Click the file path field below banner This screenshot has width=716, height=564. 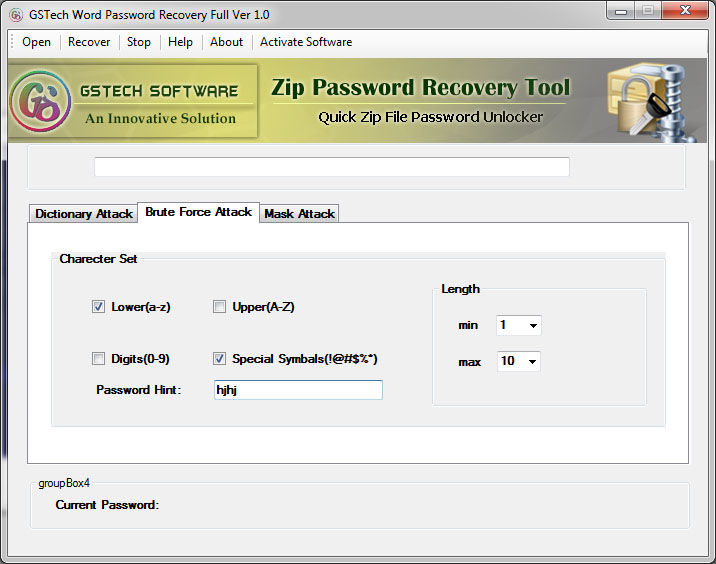click(x=331, y=167)
